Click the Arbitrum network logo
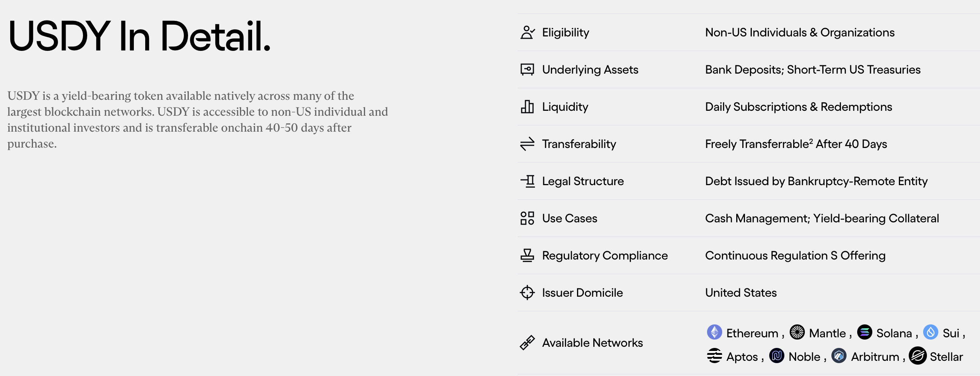Image resolution: width=980 pixels, height=376 pixels. [839, 356]
